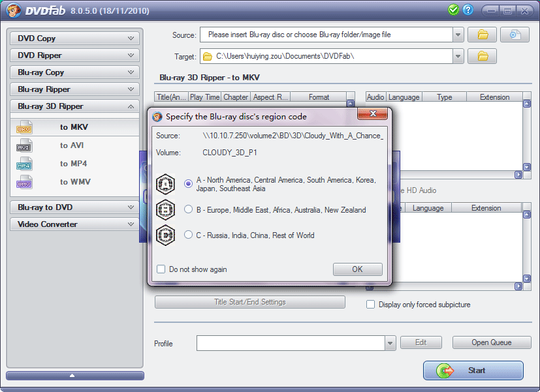Click the DVDFab logo icon in titlebar
Image resolution: width=540 pixels, height=392 pixels.
point(13,10)
